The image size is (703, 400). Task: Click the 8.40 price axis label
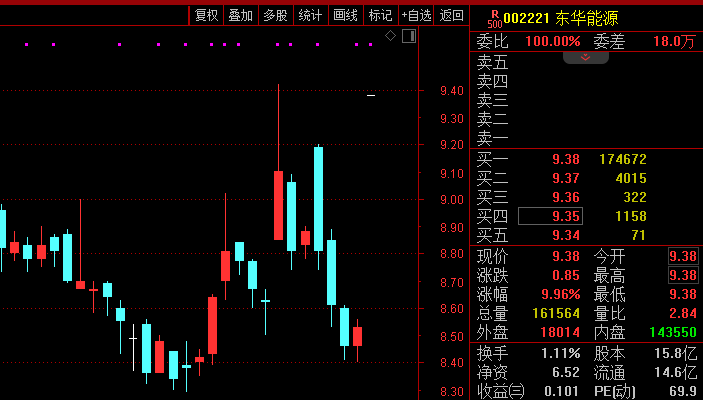(x=451, y=362)
